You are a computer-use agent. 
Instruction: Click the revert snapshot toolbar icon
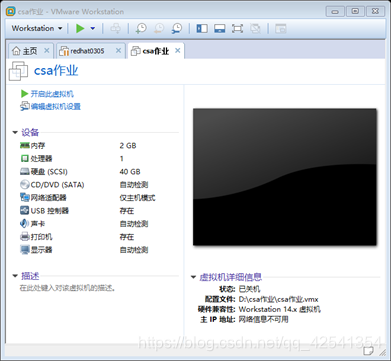[x=159, y=29]
